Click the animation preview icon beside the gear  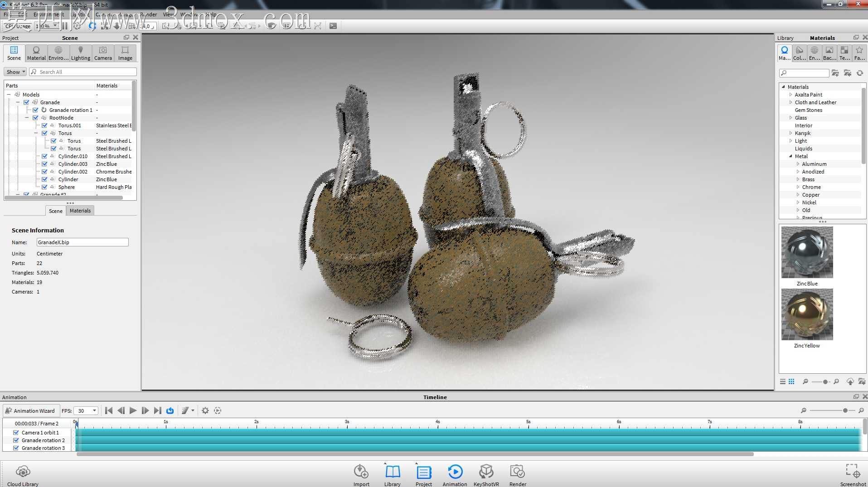(x=218, y=410)
